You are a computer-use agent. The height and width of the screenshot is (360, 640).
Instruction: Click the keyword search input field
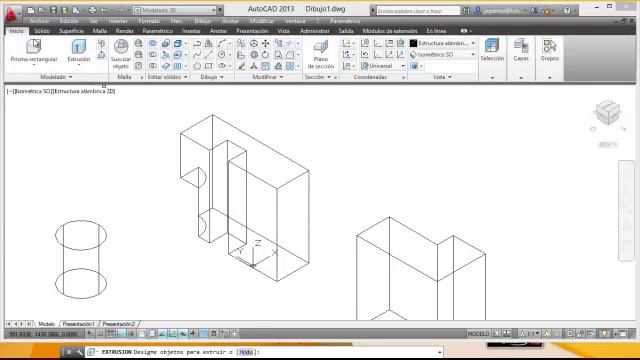point(418,11)
